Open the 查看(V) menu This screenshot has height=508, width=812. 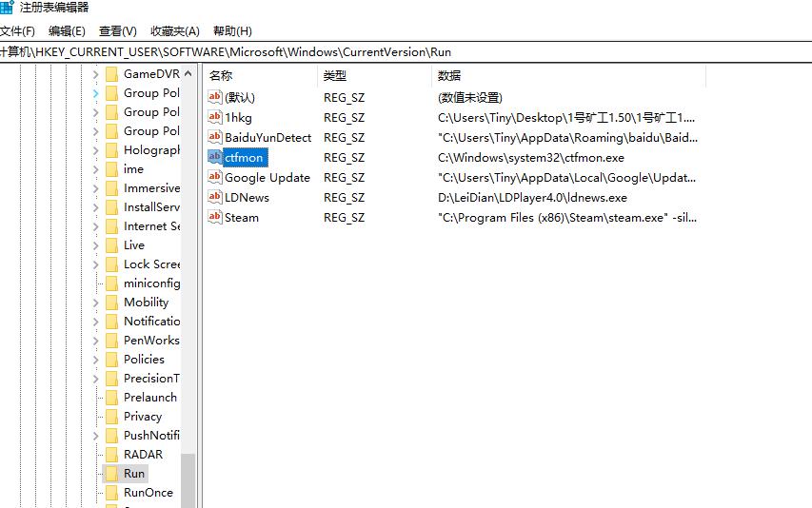point(117,31)
